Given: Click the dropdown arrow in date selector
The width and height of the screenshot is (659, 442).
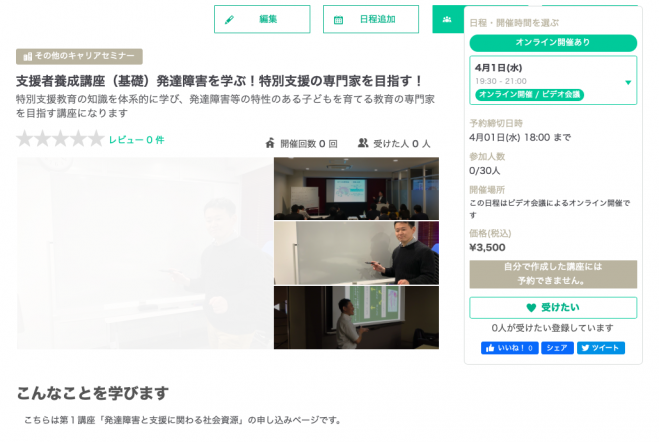Looking at the screenshot, I should click(628, 82).
